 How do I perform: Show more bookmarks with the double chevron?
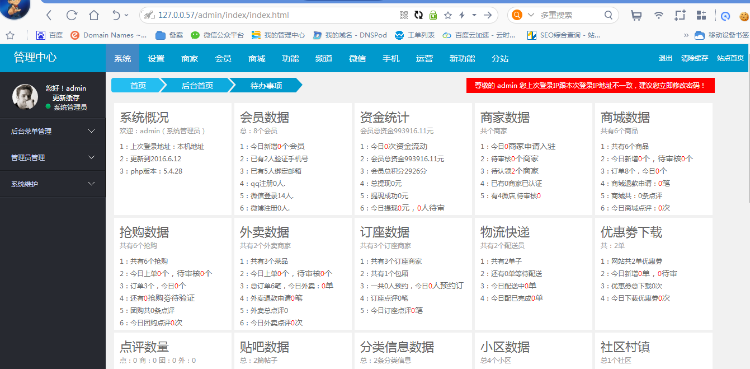pyautogui.click(x=686, y=35)
